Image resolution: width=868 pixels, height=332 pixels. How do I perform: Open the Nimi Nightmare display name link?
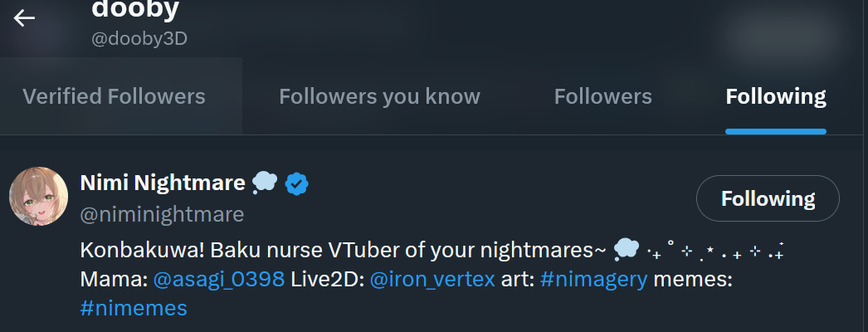click(x=163, y=183)
